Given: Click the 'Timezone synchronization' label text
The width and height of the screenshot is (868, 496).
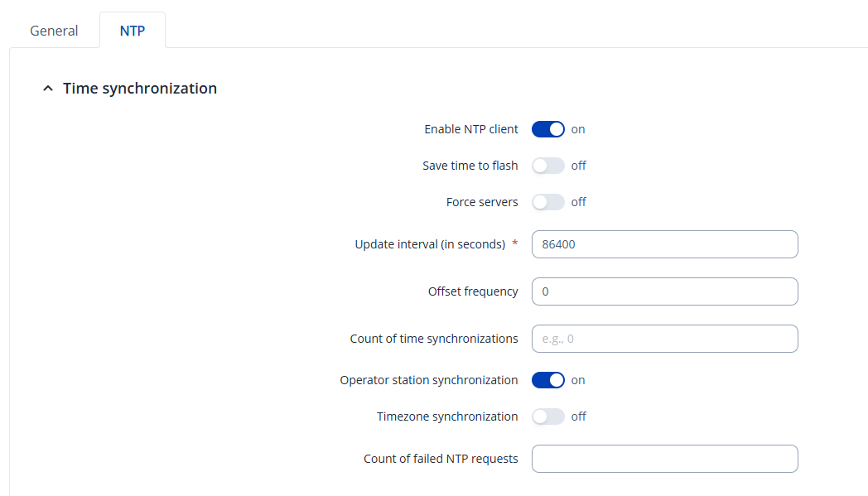Looking at the screenshot, I should pos(447,417).
